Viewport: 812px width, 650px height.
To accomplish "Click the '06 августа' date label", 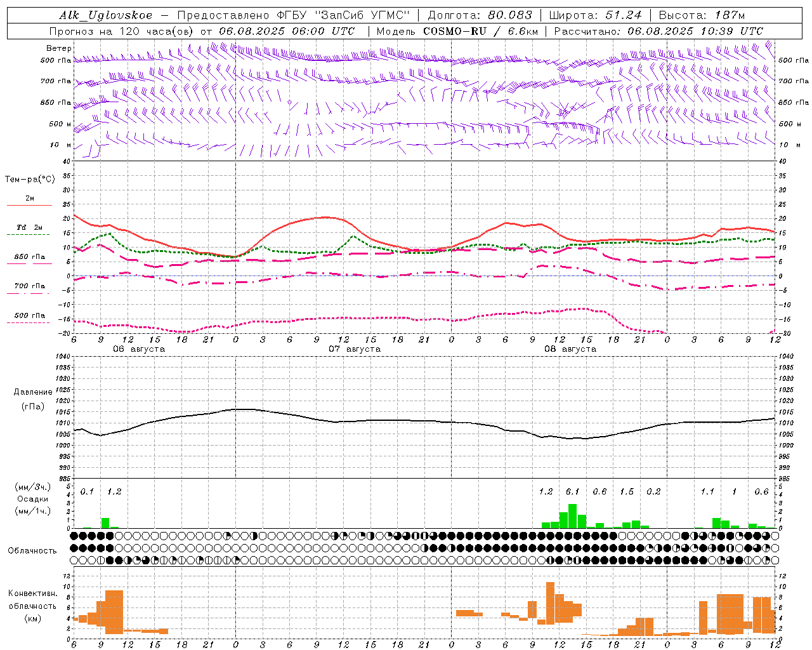I will [139, 349].
